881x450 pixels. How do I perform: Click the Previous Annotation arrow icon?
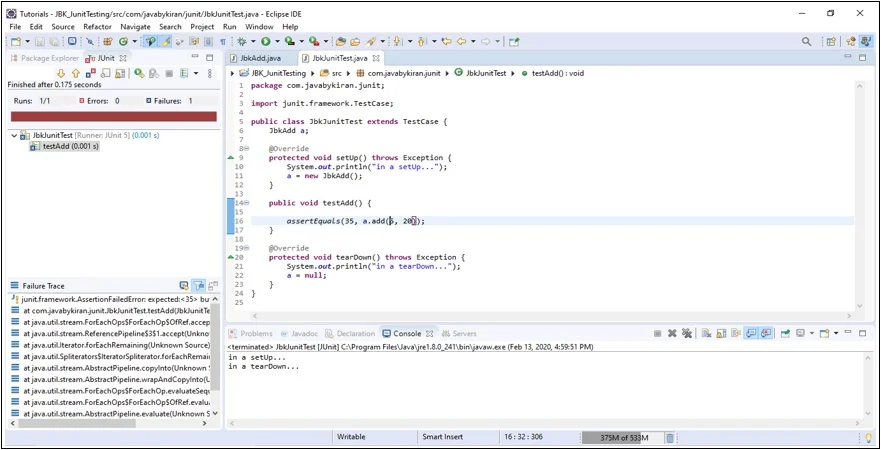(x=421, y=42)
